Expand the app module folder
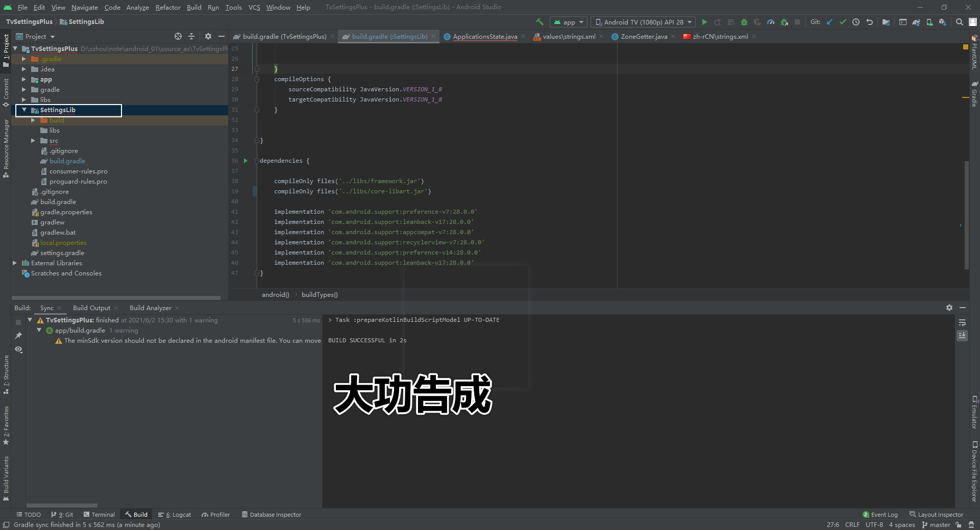Viewport: 980px width, 530px height. 23,79
